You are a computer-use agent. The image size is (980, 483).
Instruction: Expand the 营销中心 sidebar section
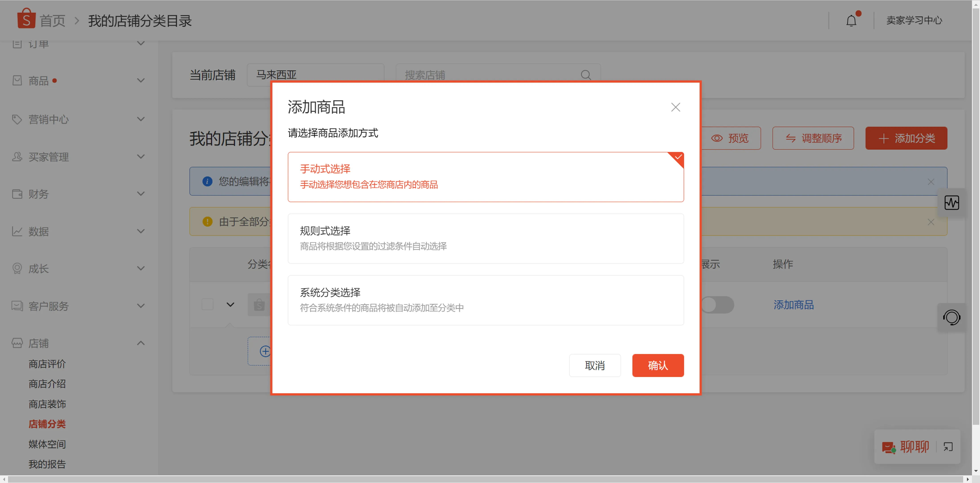tap(140, 119)
